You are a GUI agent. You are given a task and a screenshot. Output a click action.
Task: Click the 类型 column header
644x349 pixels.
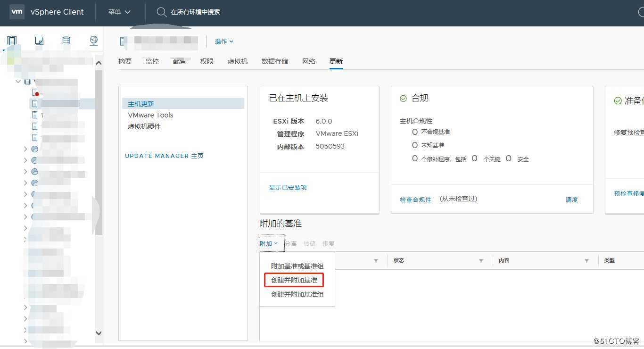point(610,260)
